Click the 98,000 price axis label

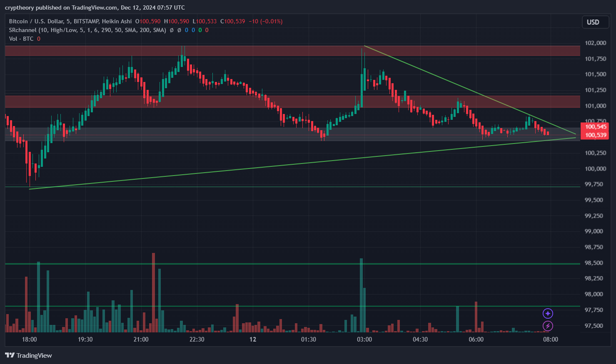594,294
